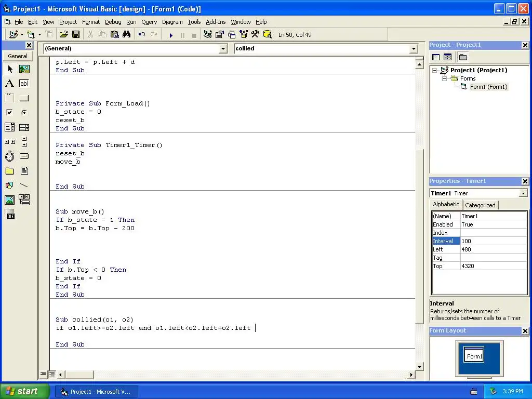The height and width of the screenshot is (399, 532).
Task: Click the Find binoculars icon
Action: (x=127, y=35)
